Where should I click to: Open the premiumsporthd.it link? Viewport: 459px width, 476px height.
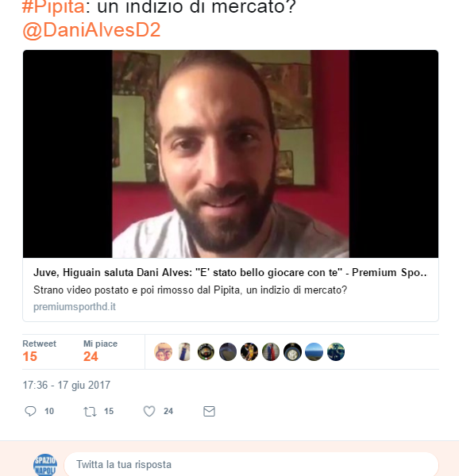75,306
